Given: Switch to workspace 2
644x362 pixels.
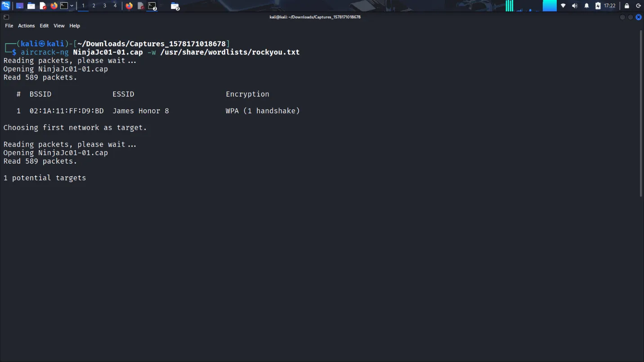Looking at the screenshot, I should pyautogui.click(x=94, y=6).
